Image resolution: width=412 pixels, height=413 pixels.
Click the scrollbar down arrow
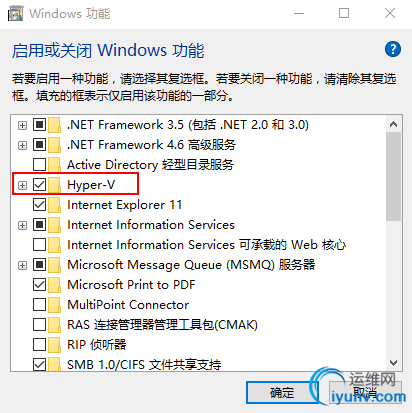click(x=394, y=363)
